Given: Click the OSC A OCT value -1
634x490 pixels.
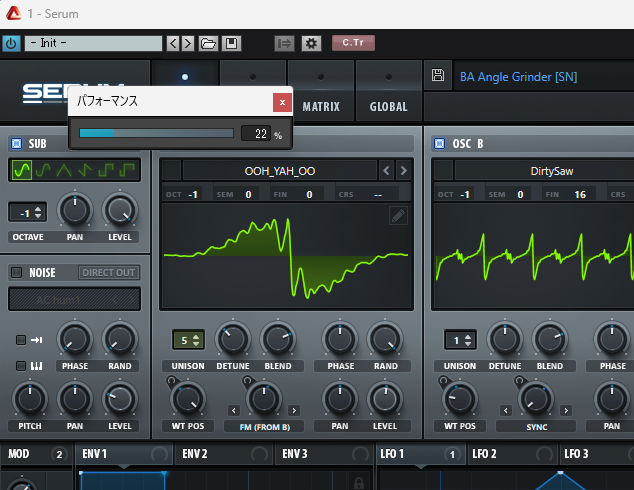Looking at the screenshot, I should pos(193,194).
